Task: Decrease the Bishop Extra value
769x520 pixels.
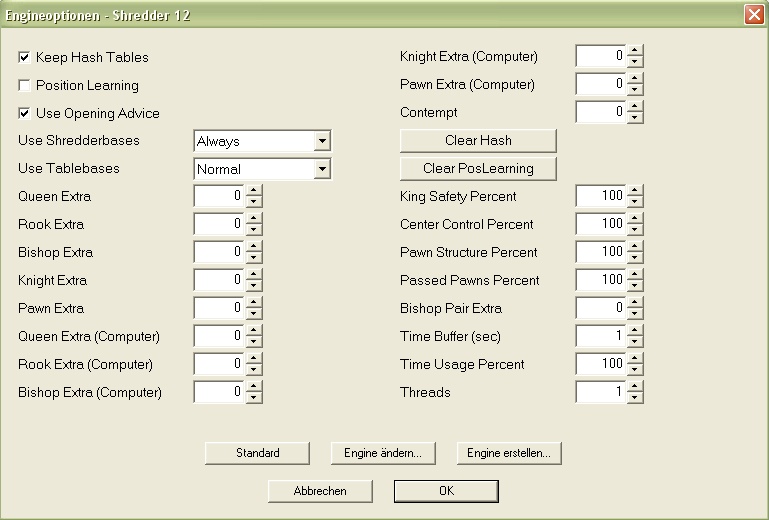Action: pyautogui.click(x=254, y=258)
